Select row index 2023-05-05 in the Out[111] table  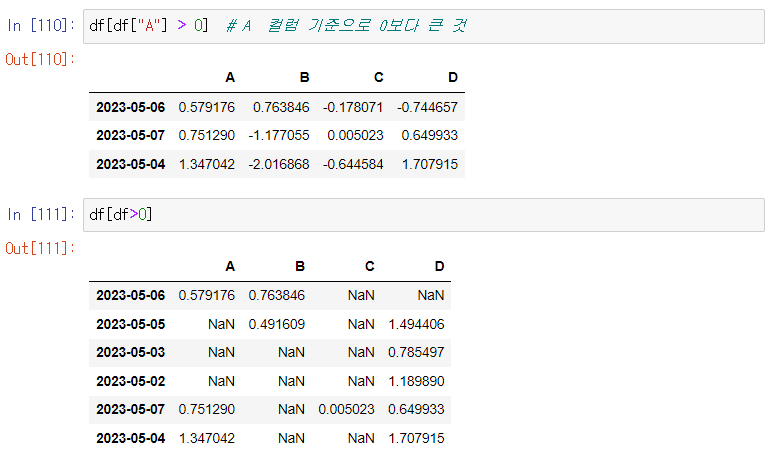(130, 325)
